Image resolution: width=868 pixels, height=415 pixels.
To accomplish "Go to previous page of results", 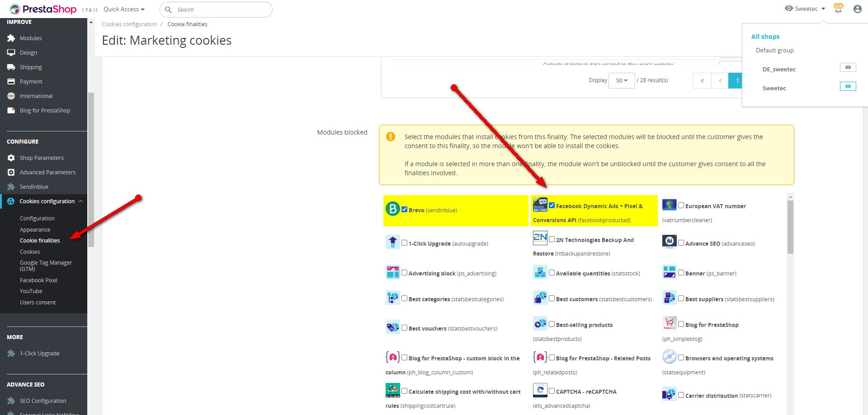I will (720, 80).
